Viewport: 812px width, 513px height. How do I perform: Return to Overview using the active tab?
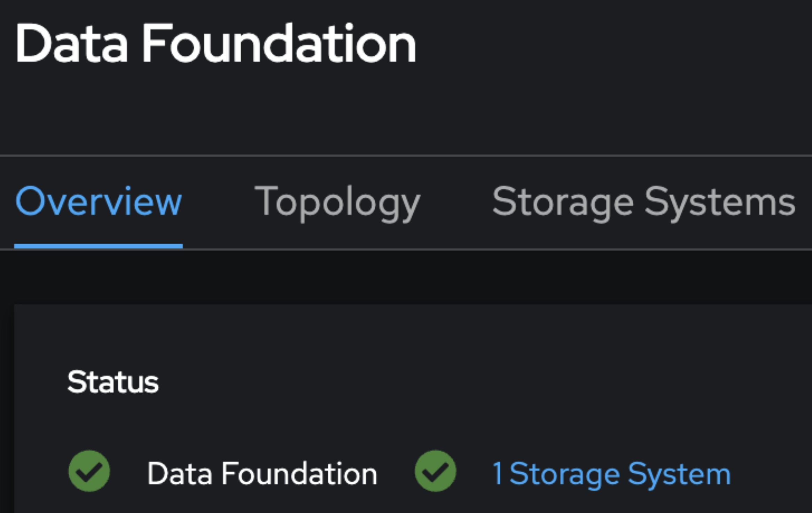click(98, 202)
